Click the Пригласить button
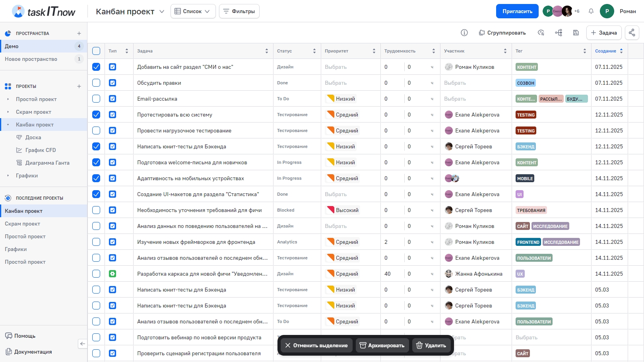The height and width of the screenshot is (362, 644). point(517,11)
